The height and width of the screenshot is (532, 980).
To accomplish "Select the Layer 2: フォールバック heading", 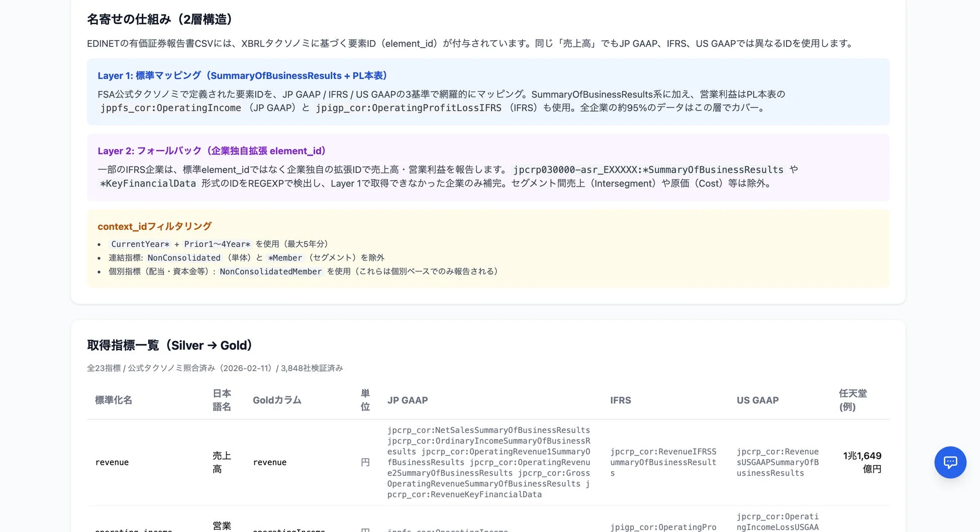I will click(212, 151).
